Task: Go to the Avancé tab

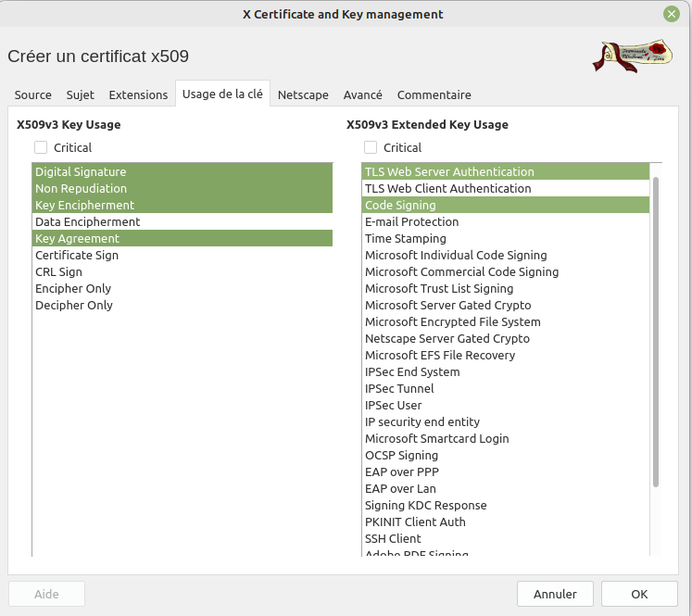Action: pos(362,94)
